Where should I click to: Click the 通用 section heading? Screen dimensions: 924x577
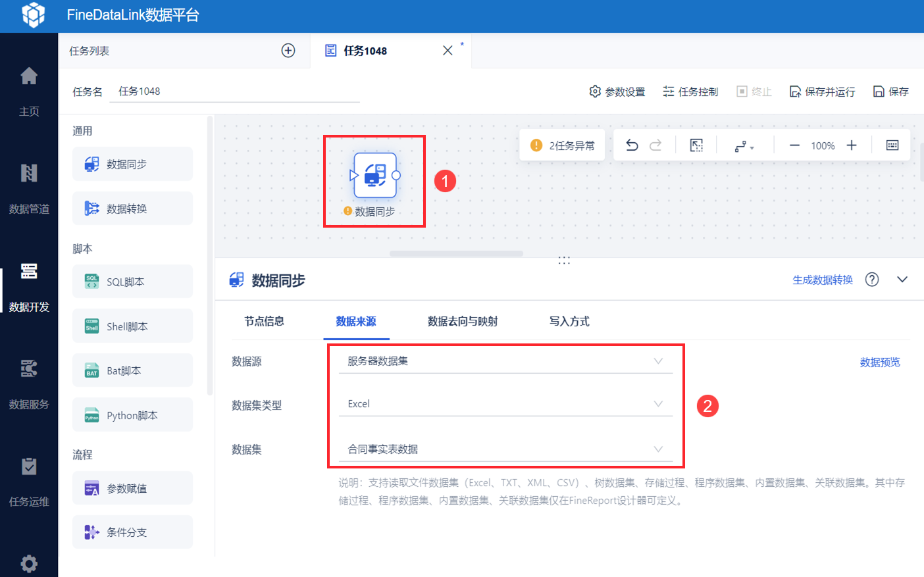pyautogui.click(x=82, y=131)
